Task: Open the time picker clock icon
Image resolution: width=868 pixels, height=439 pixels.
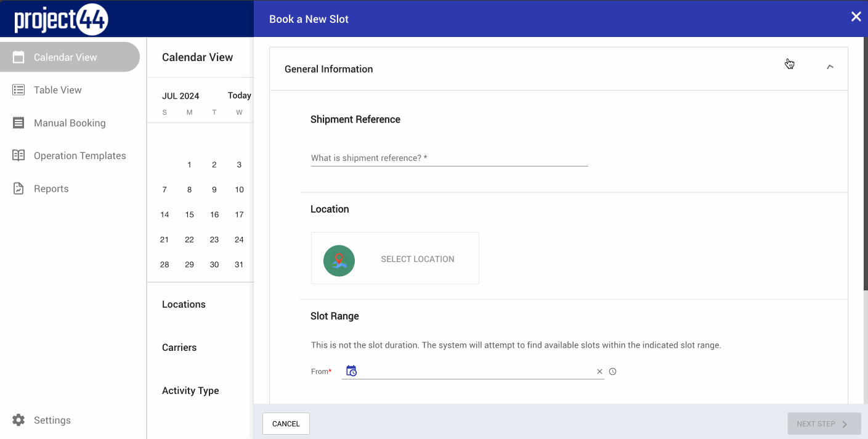Action: pos(612,372)
